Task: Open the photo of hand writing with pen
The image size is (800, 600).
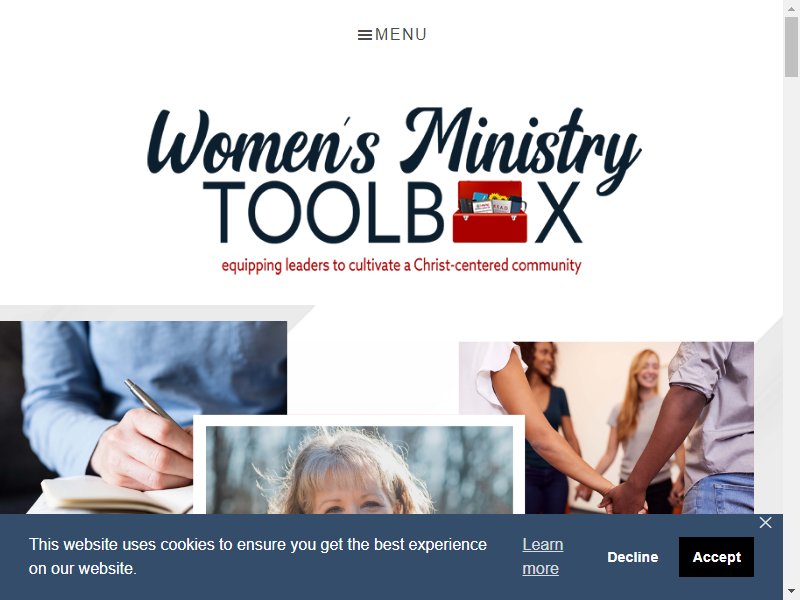Action: pyautogui.click(x=143, y=417)
